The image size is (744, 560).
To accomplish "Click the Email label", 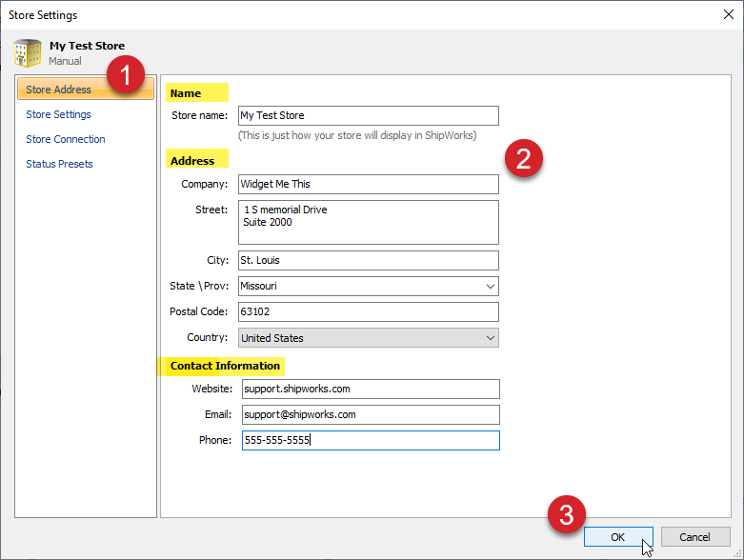I will click(218, 414).
